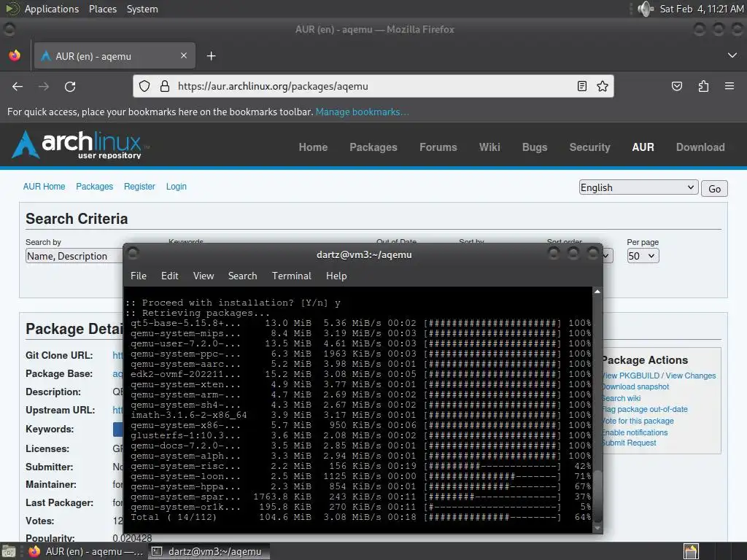Click the Firefox logo icon in tab bar
The height and width of the screenshot is (560, 747).
pyautogui.click(x=15, y=55)
